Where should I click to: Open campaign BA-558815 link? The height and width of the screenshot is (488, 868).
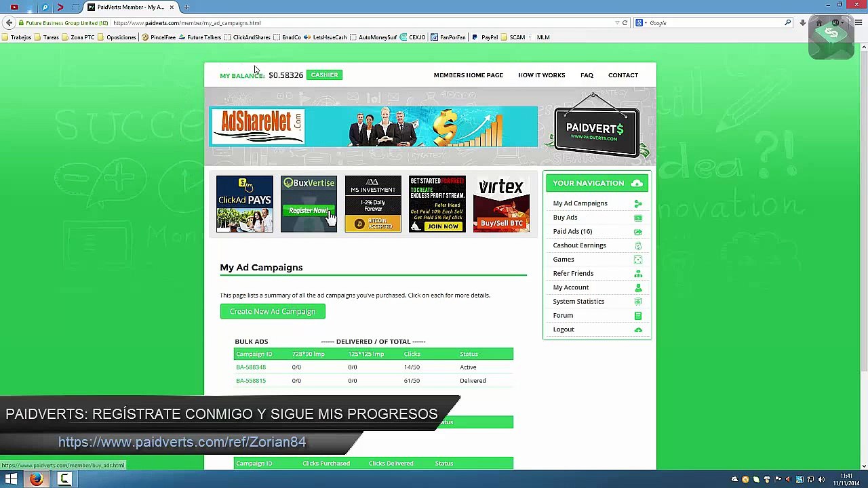[251, 381]
